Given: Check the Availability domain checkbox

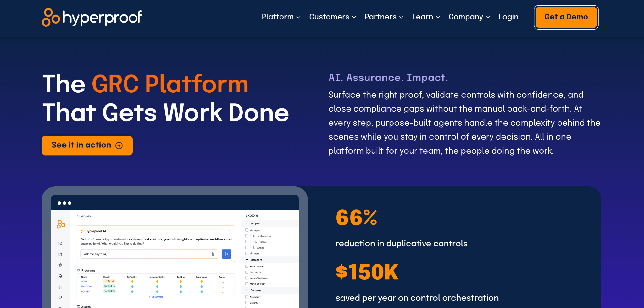Looking at the screenshot, I should [x=247, y=297].
